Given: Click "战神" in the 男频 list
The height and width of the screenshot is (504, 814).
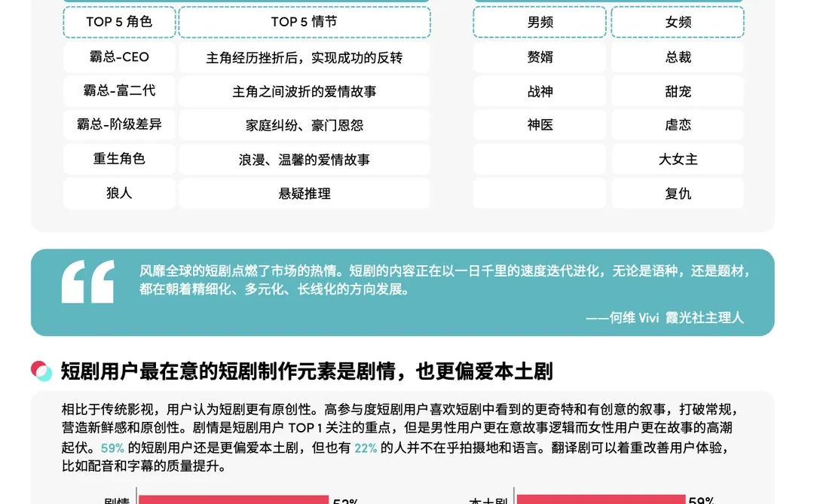Looking at the screenshot, I should pyautogui.click(x=538, y=91).
